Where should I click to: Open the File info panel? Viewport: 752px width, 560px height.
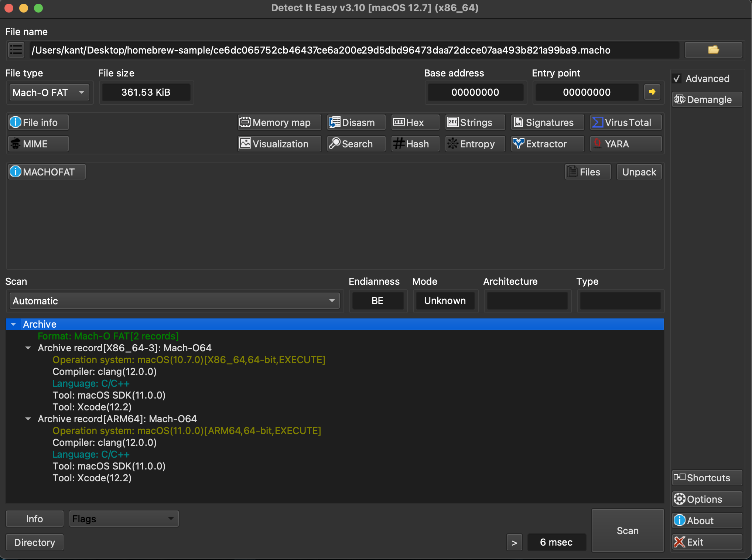(x=38, y=122)
